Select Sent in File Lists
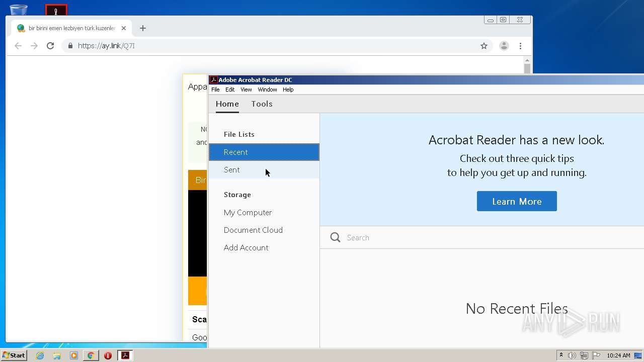Viewport: 644px width, 362px height. (264, 169)
